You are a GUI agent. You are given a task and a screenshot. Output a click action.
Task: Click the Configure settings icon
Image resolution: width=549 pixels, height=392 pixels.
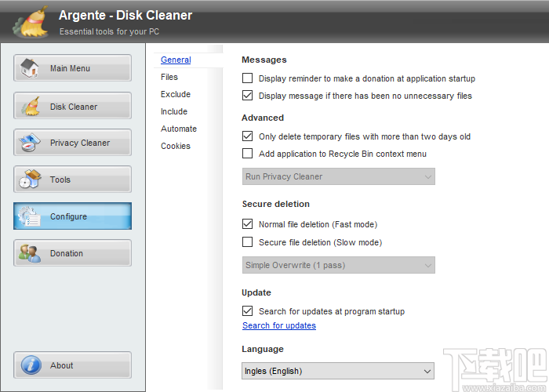[30, 216]
